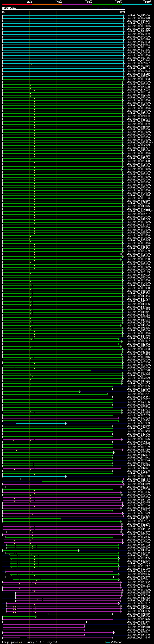The height and width of the screenshot is (644, 154).
Task: Click the green ~80% identity legend bar
Action: pos(107,4)
